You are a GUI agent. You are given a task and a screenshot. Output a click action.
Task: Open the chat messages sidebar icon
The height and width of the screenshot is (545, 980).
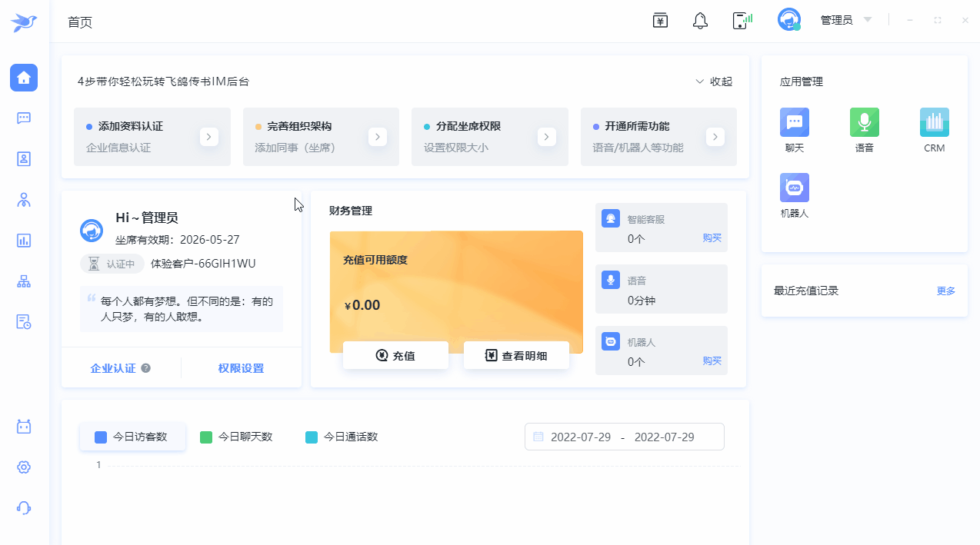pyautogui.click(x=24, y=118)
